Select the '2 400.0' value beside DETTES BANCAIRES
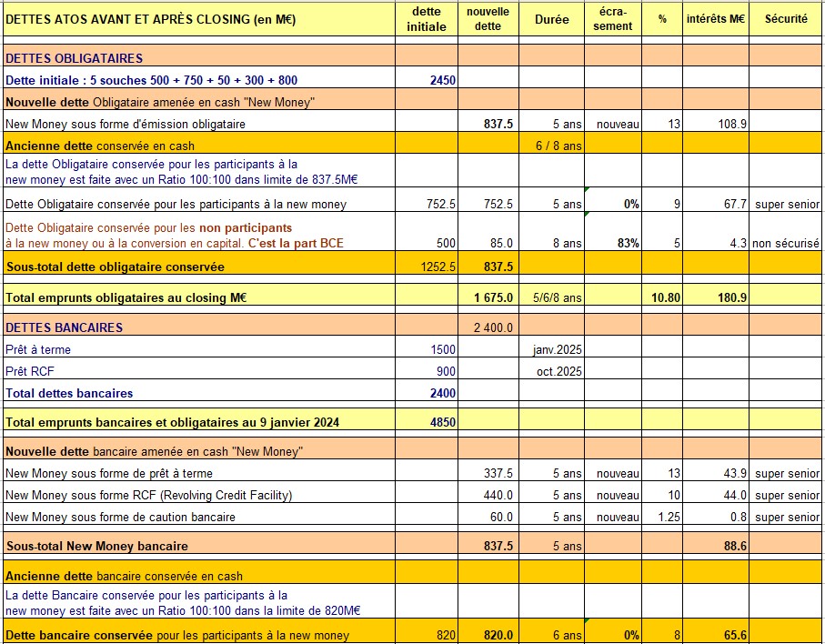 point(493,327)
